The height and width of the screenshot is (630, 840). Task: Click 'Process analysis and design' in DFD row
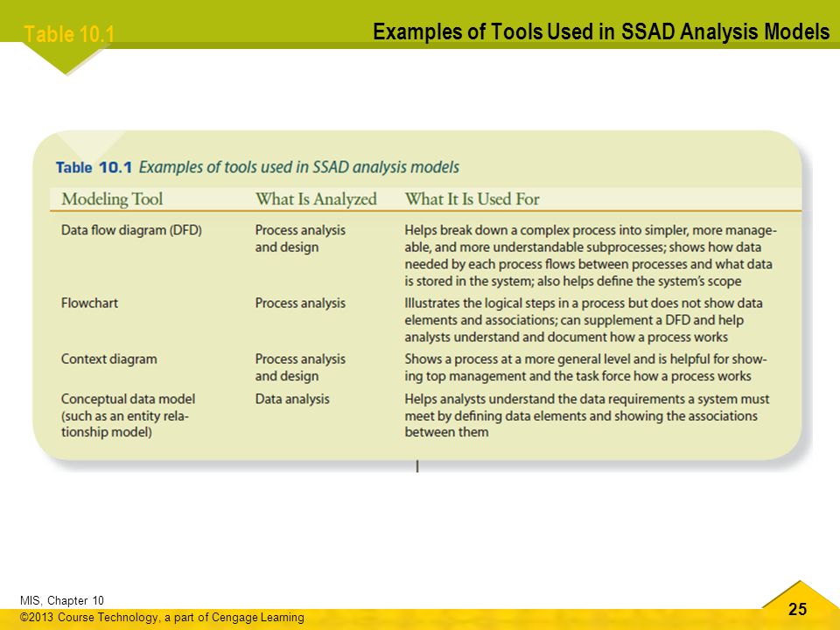(x=300, y=238)
